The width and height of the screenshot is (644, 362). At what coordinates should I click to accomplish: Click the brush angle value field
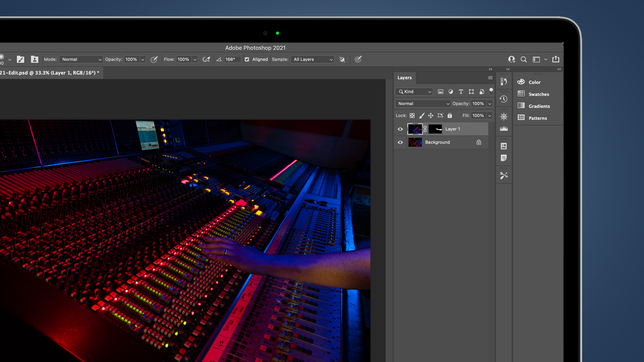[x=232, y=60]
